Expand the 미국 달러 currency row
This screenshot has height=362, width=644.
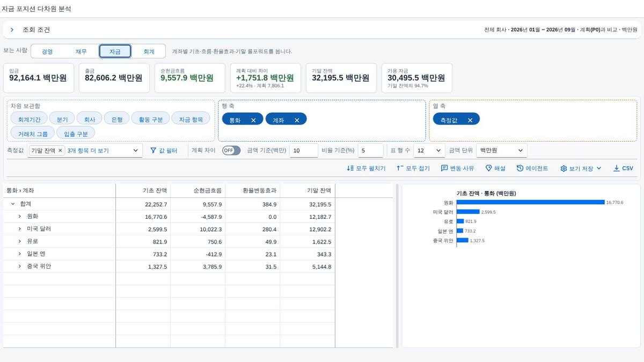20,229
